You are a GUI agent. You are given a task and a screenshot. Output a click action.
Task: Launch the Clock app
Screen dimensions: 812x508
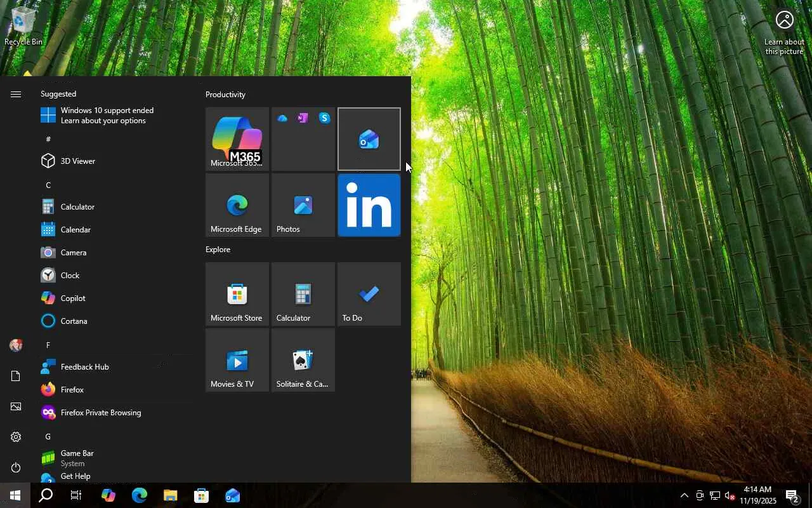pos(114,276)
